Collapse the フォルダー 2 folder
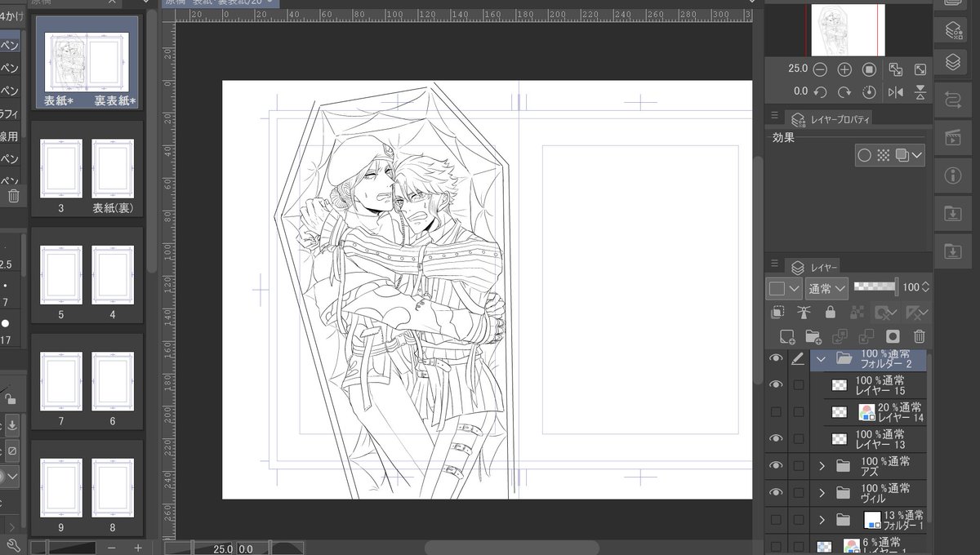The width and height of the screenshot is (980, 555). (822, 358)
